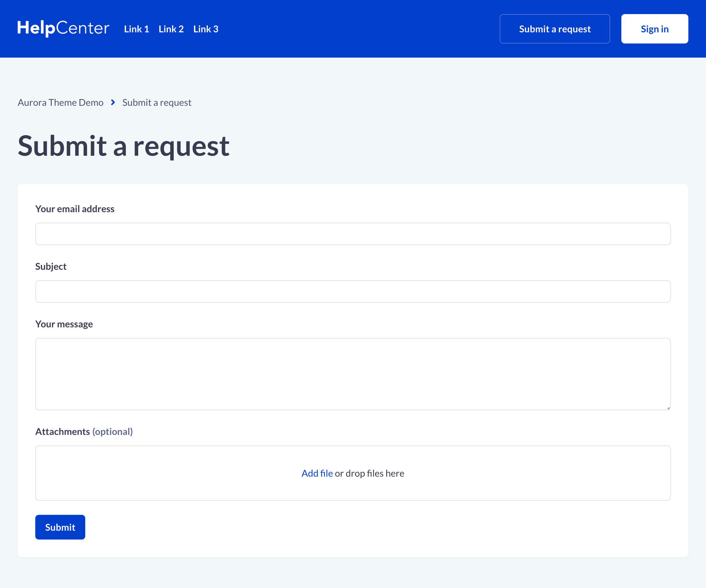Open Link 2 in header navigation

(171, 29)
